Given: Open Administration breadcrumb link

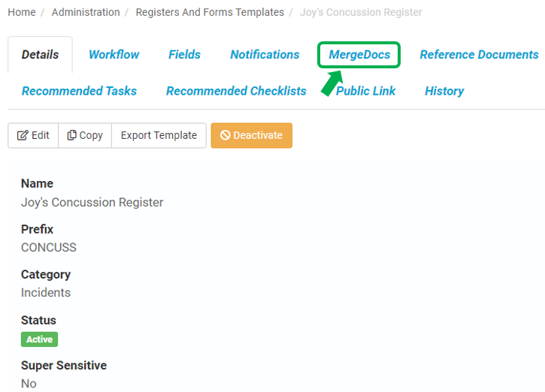Looking at the screenshot, I should [86, 12].
